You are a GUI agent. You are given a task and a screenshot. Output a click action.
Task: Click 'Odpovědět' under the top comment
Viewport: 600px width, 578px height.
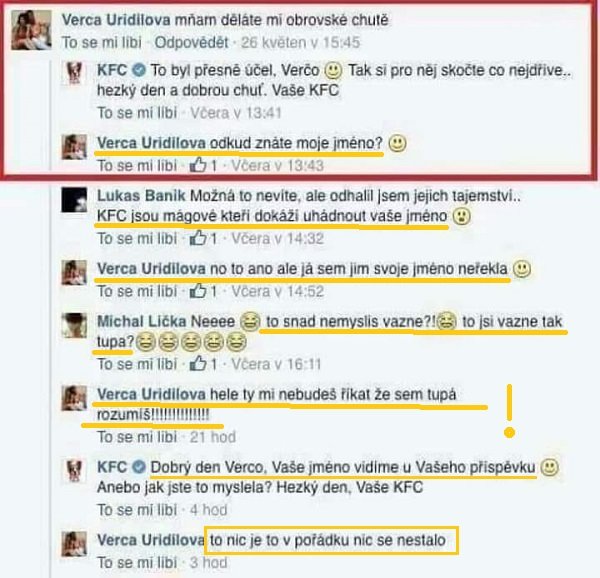point(191,42)
